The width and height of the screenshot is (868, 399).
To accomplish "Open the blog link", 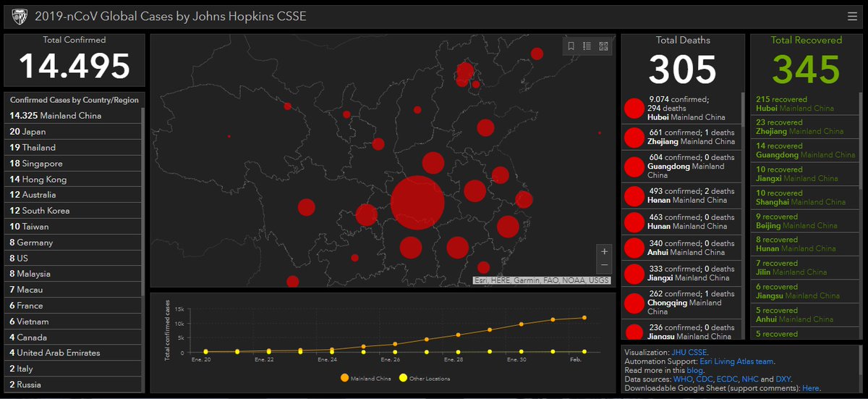I will 694,370.
